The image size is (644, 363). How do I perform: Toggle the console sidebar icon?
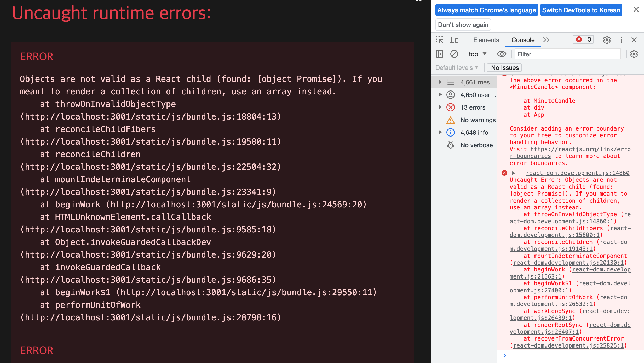[x=440, y=54]
